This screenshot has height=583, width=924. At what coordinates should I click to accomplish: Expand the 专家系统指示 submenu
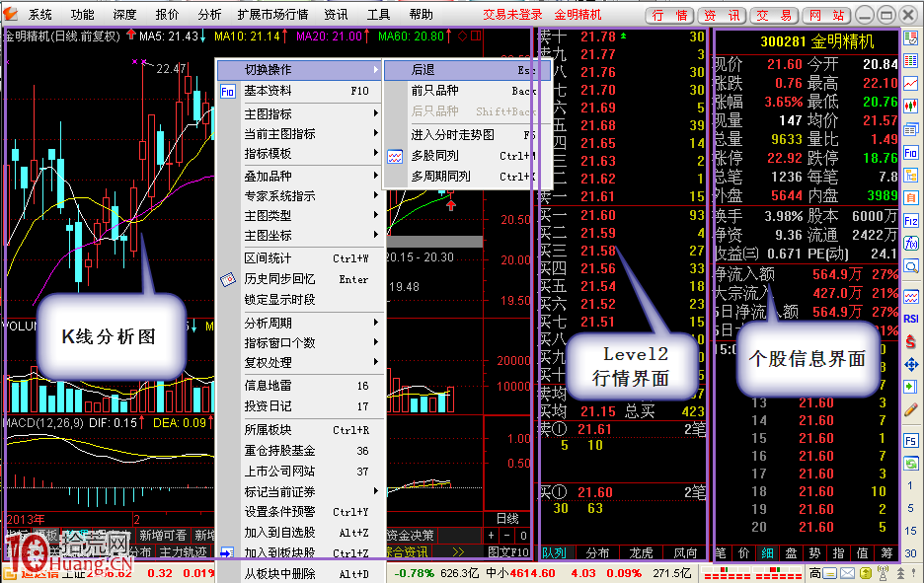point(300,196)
